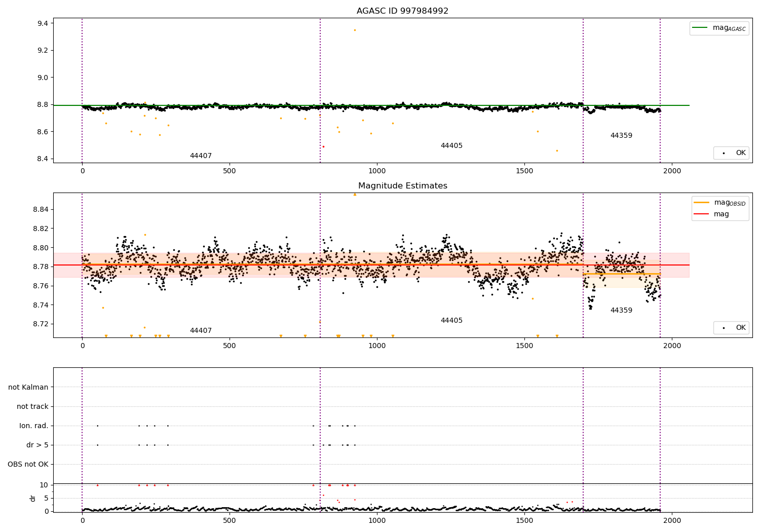The height and width of the screenshot is (532, 760).
Task: Click the 'dr > 5' axis label
Action: [37, 445]
